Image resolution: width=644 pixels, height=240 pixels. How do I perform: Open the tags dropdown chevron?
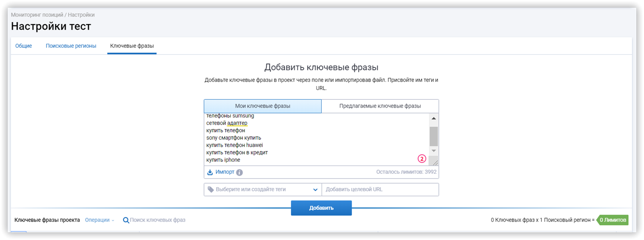click(315, 190)
